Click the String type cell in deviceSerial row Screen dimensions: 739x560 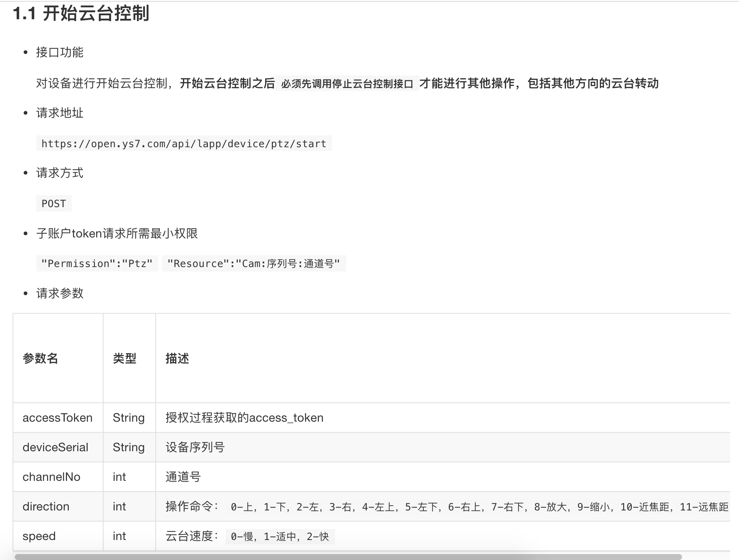click(x=129, y=447)
